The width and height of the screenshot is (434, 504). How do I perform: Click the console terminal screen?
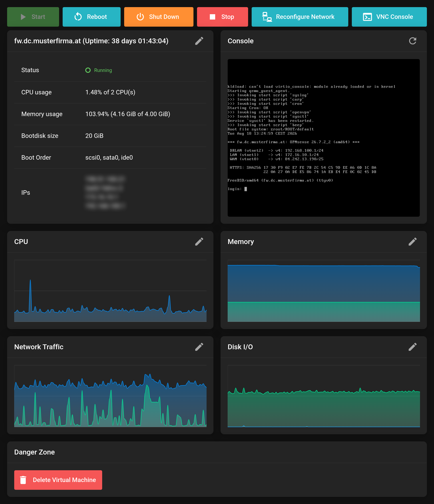(324, 138)
